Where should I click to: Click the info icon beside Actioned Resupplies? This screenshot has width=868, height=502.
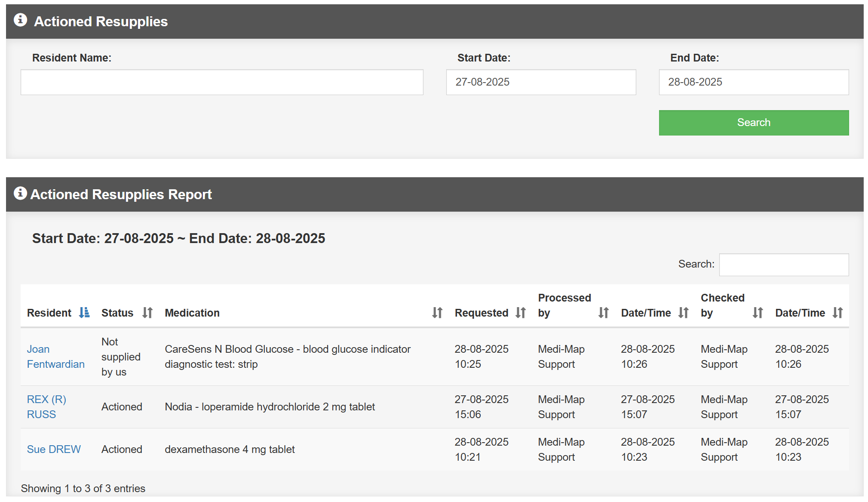click(x=20, y=20)
